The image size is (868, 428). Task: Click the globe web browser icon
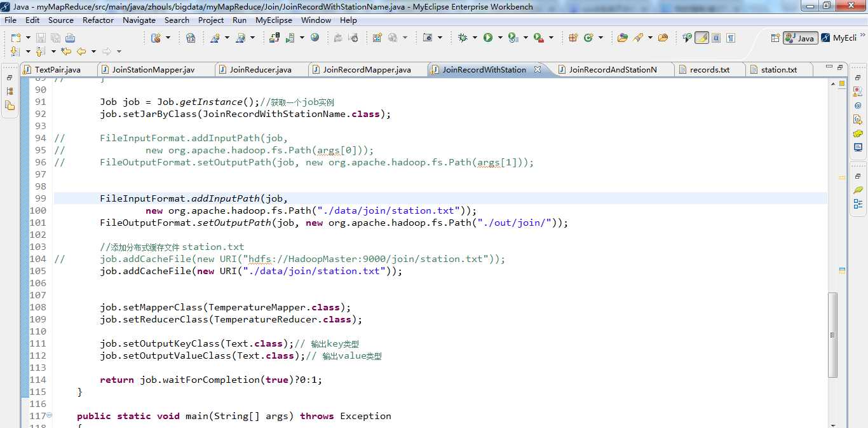[x=315, y=38]
